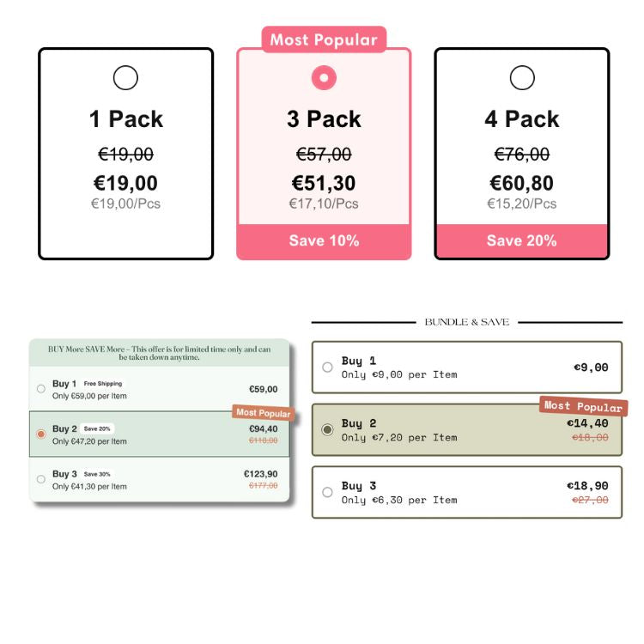Select Buy 2 radio for €14,40
The image size is (644, 644).
click(x=327, y=429)
